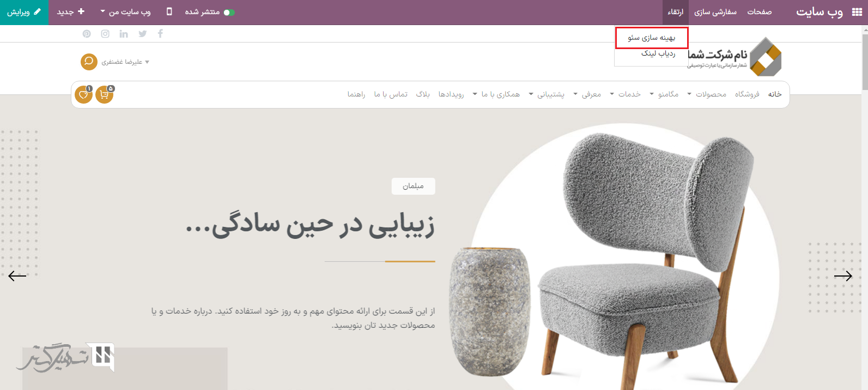Click the heading زیبایی در حین سادگی

click(x=310, y=225)
